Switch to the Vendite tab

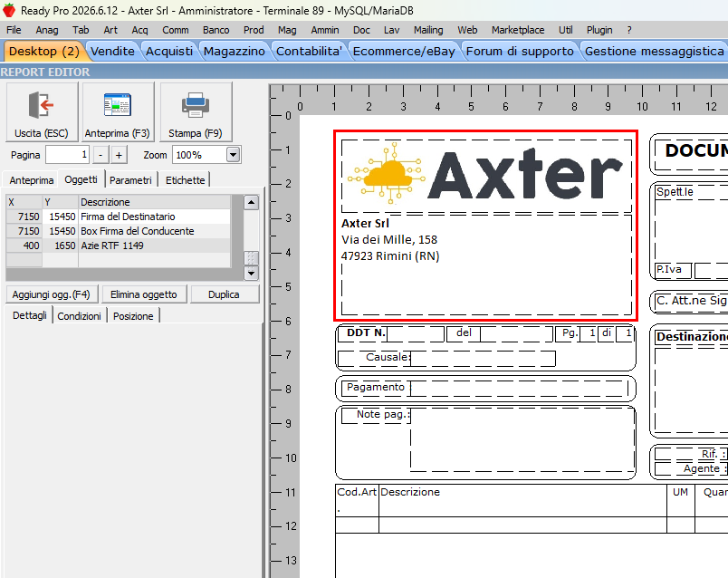113,51
